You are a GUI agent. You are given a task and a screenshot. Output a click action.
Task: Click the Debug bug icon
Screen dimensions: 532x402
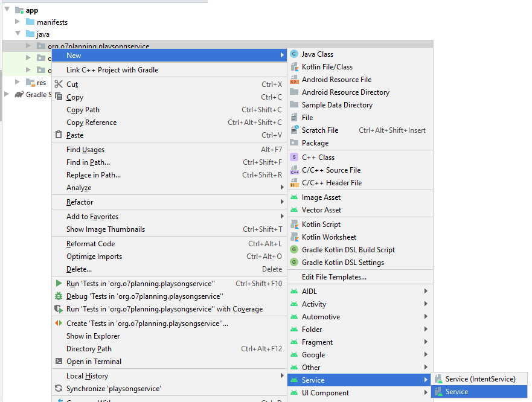59,296
